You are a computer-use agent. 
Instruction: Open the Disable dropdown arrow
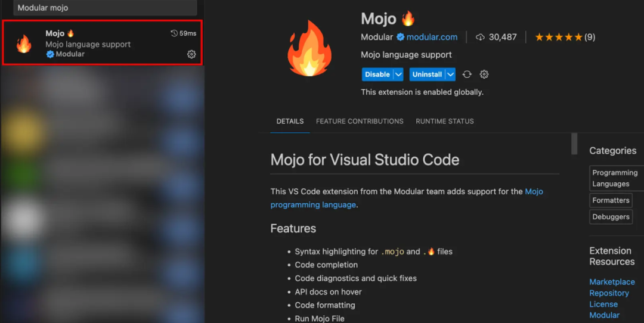pos(398,74)
